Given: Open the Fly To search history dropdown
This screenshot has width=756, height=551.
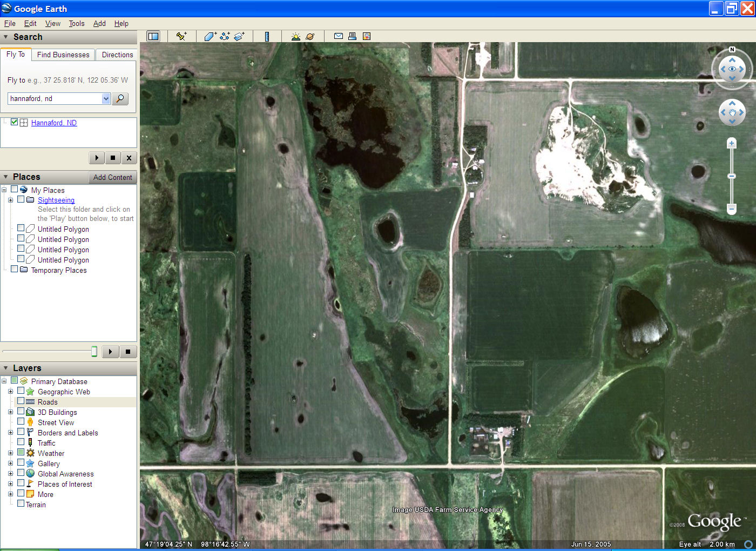Looking at the screenshot, I should (106, 98).
